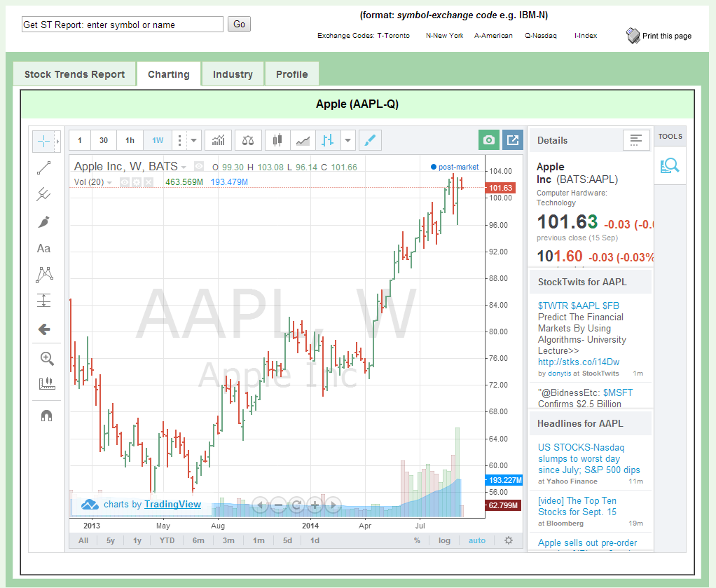Select the trend line drawing tool
Viewport: 716px width, 588px height.
pyautogui.click(x=44, y=168)
